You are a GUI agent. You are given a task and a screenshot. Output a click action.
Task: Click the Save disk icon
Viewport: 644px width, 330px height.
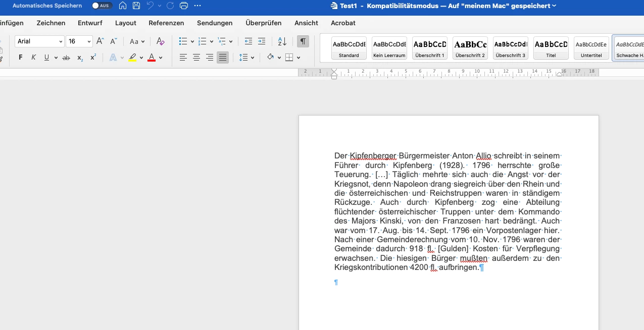(136, 6)
